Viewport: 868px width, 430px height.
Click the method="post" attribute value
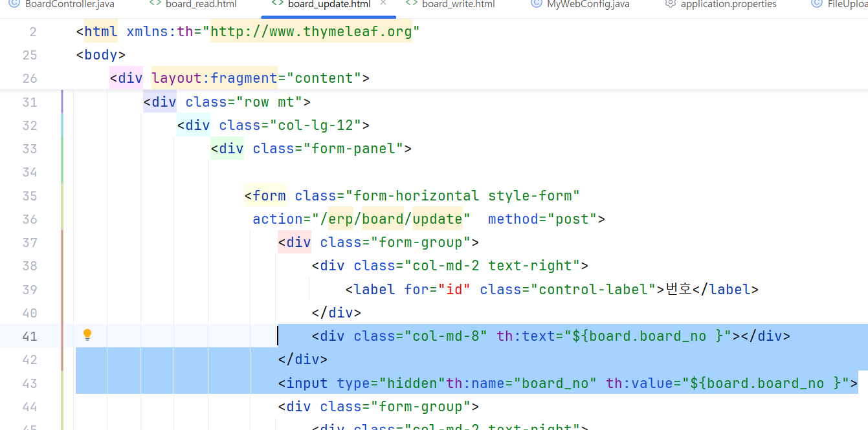click(x=572, y=219)
